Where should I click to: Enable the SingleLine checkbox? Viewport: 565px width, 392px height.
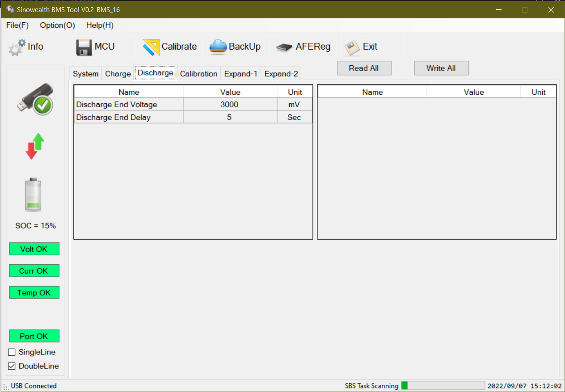12,352
